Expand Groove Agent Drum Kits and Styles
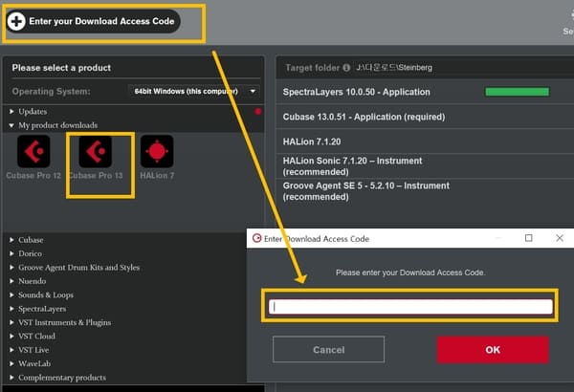 [x=11, y=267]
